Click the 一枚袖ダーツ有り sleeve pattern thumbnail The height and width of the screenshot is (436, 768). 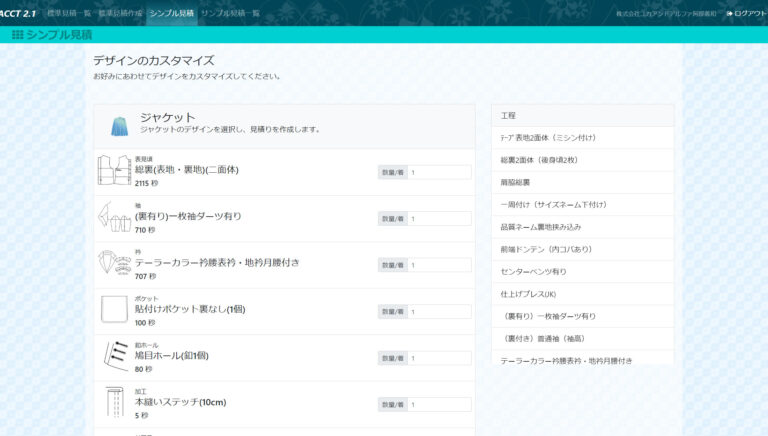point(114,217)
